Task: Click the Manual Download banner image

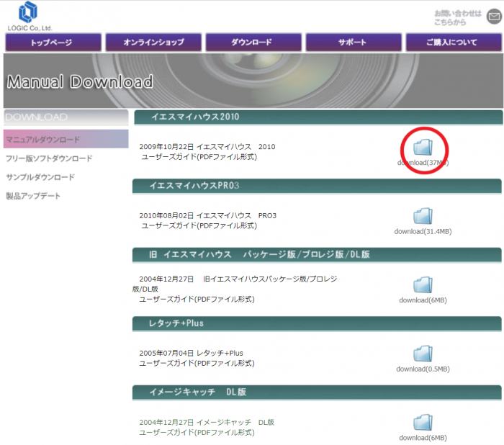Action: click(x=253, y=81)
